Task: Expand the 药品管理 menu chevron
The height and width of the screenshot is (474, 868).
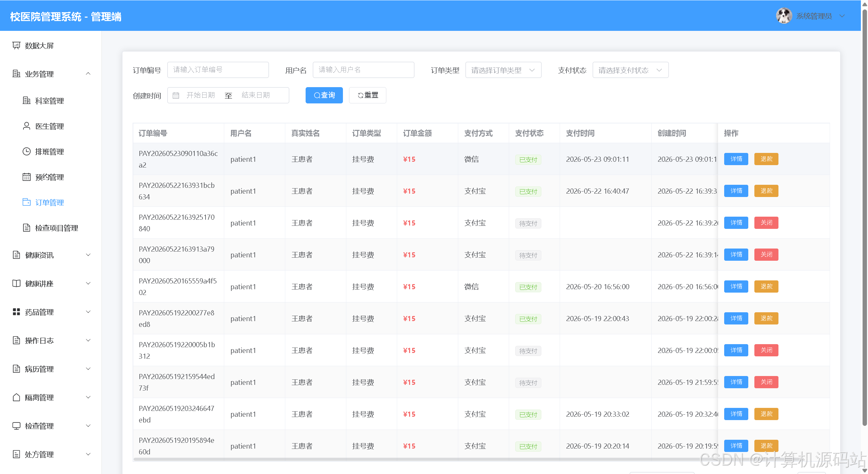Action: click(88, 312)
